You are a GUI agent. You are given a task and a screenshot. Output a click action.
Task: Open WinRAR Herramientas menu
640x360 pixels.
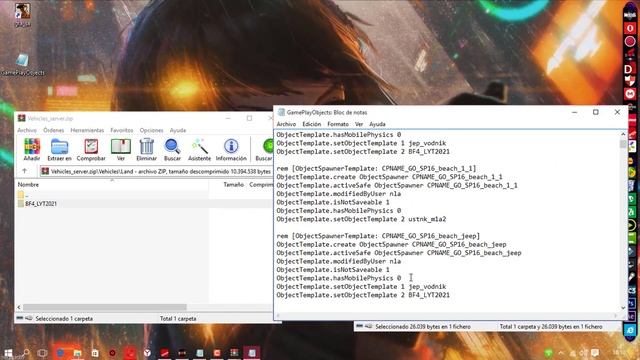(x=87, y=130)
